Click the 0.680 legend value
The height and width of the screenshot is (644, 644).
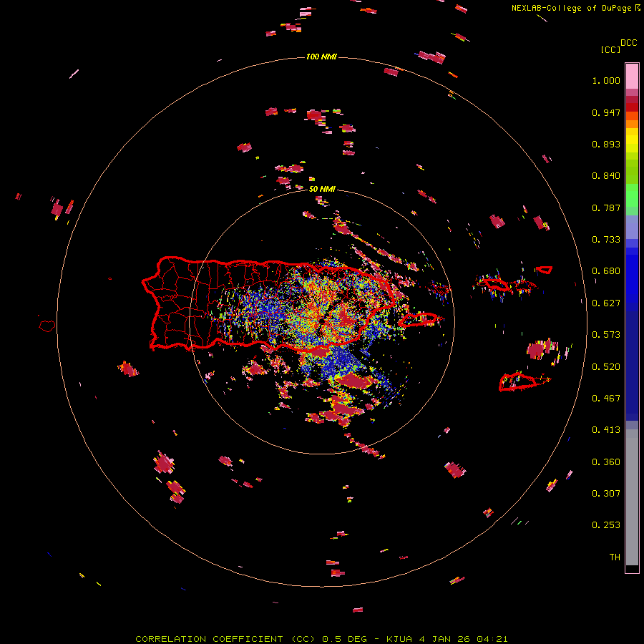[606, 271]
